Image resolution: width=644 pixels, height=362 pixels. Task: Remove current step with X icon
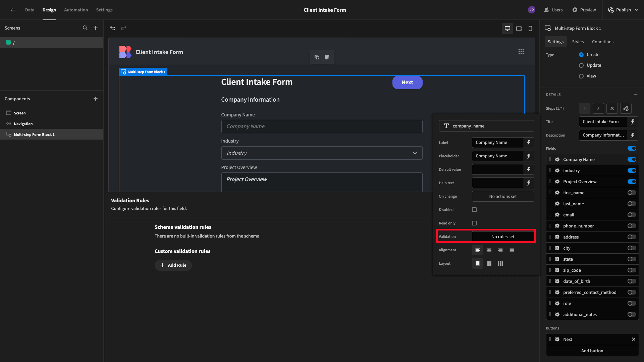click(x=612, y=109)
